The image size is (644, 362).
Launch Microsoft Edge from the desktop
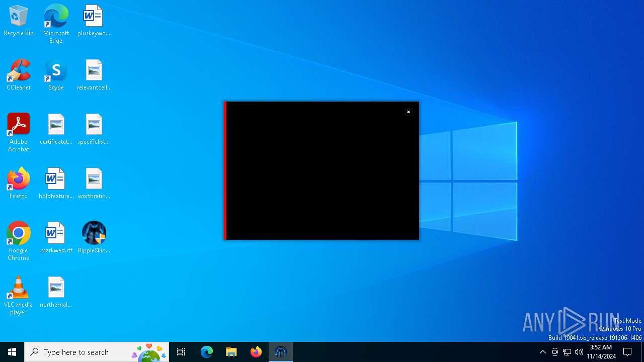[56, 24]
